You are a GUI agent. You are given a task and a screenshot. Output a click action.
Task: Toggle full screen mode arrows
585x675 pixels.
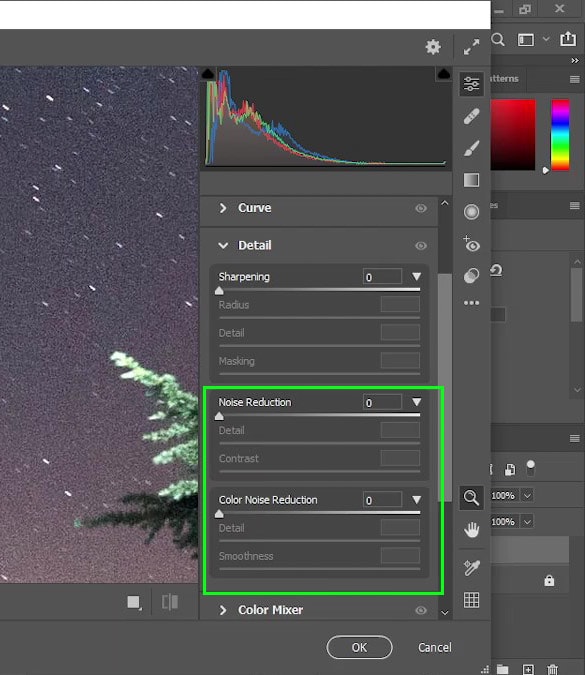(x=471, y=47)
